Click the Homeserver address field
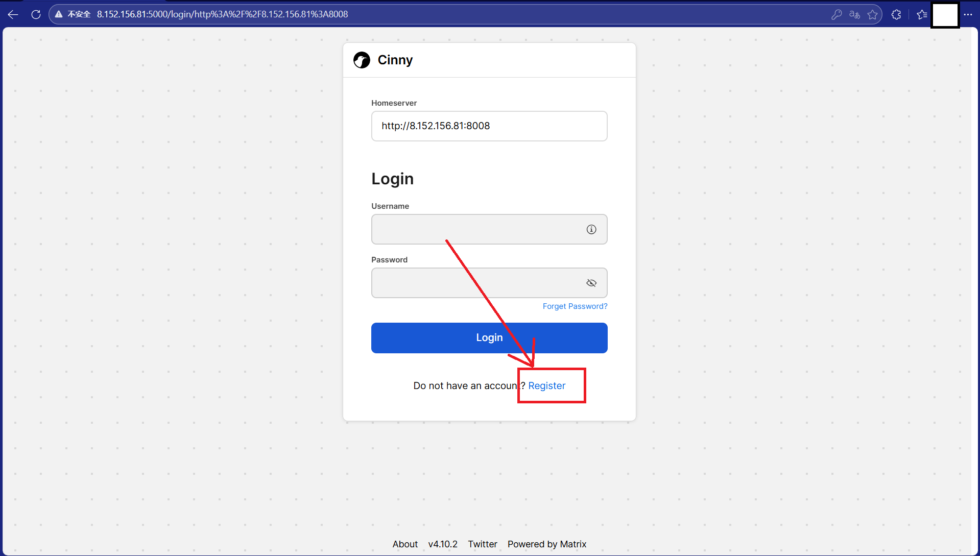Screen dimensions: 980x556 point(489,126)
